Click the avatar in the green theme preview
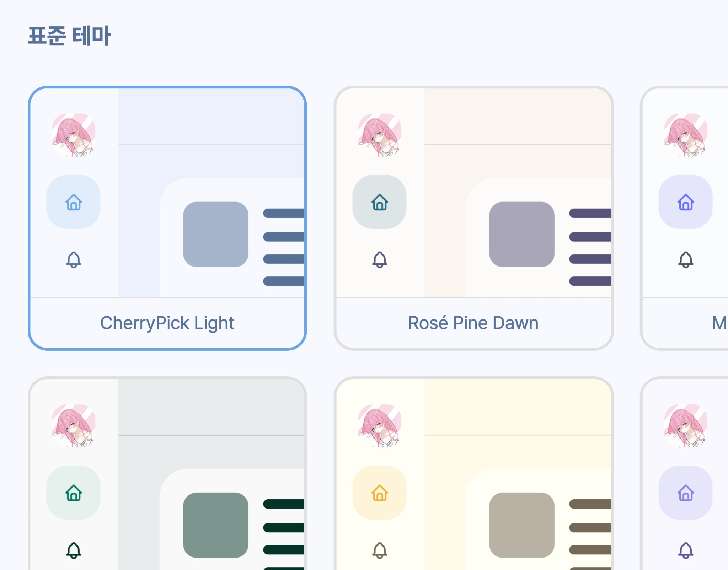Image resolution: width=728 pixels, height=570 pixels. tap(74, 426)
